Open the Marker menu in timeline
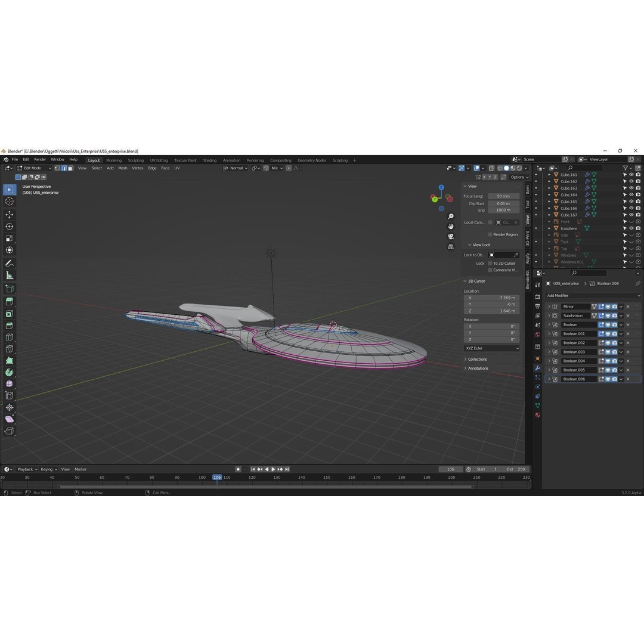644x644 pixels. pyautogui.click(x=80, y=469)
